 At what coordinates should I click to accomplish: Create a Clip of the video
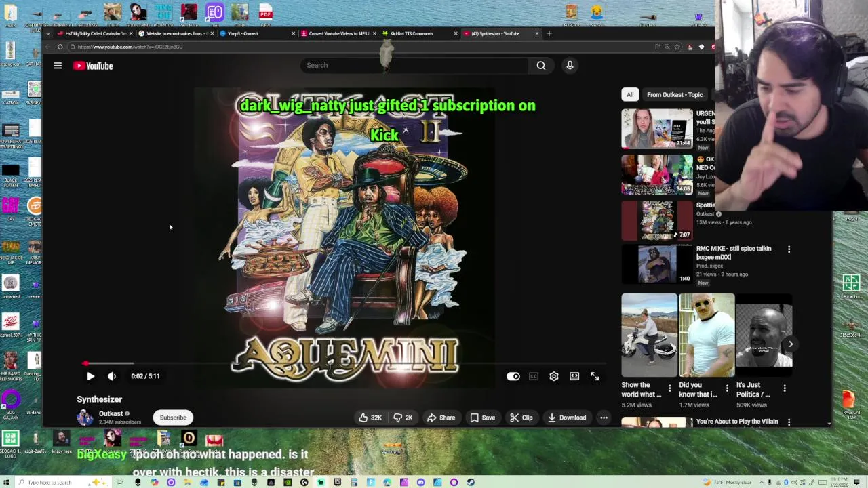pos(521,418)
